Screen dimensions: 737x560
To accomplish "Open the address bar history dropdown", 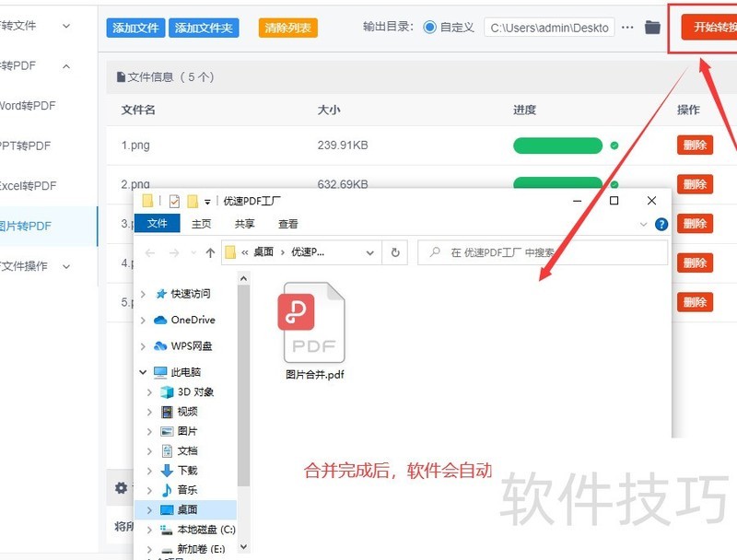I will coord(370,252).
